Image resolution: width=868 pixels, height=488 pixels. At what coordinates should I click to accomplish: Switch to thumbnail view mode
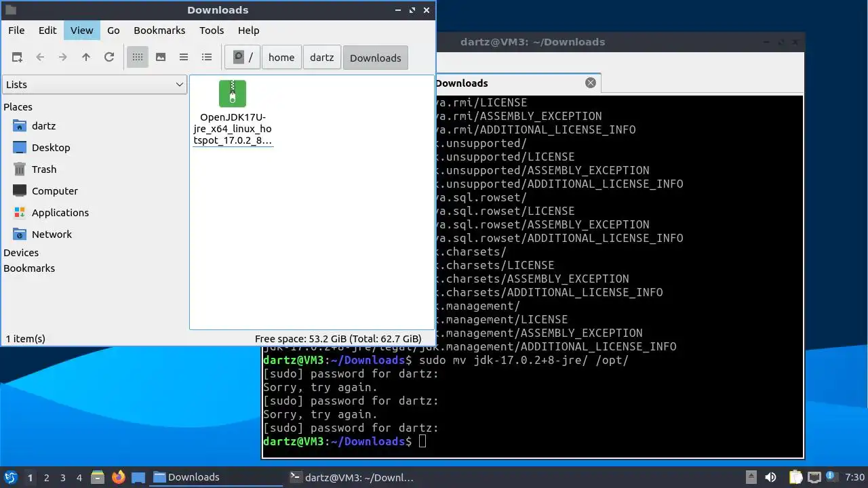click(161, 58)
